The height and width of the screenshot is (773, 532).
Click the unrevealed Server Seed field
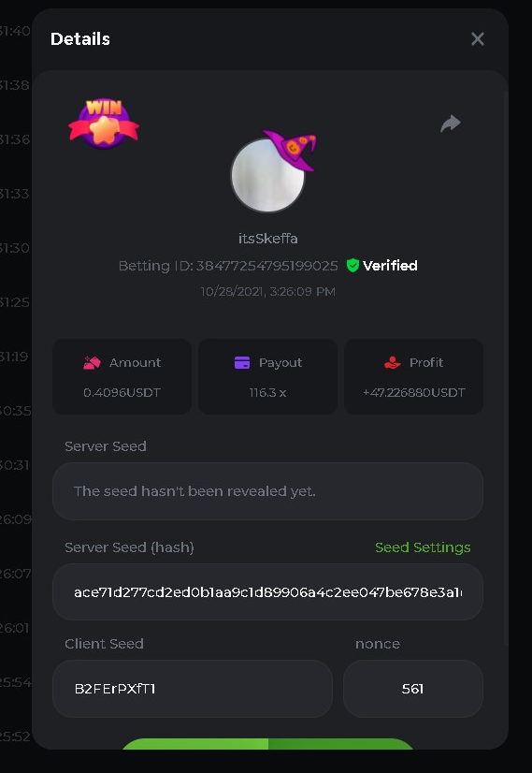point(267,491)
